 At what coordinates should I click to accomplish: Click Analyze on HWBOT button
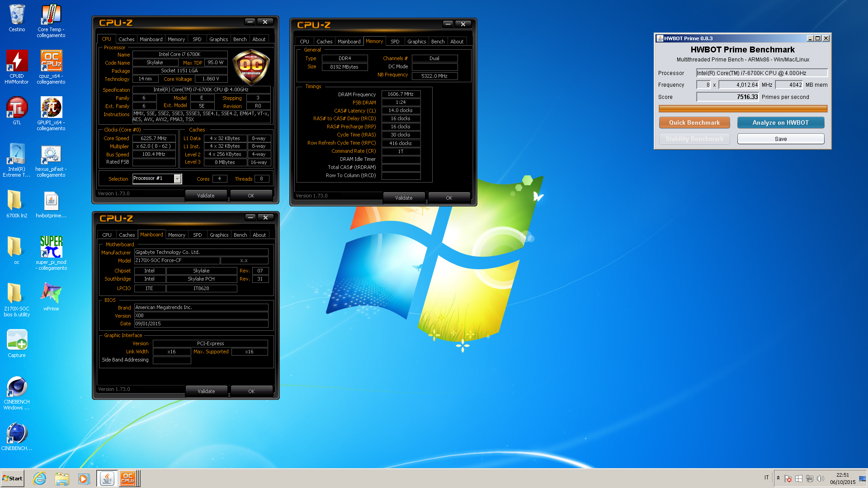(x=781, y=122)
